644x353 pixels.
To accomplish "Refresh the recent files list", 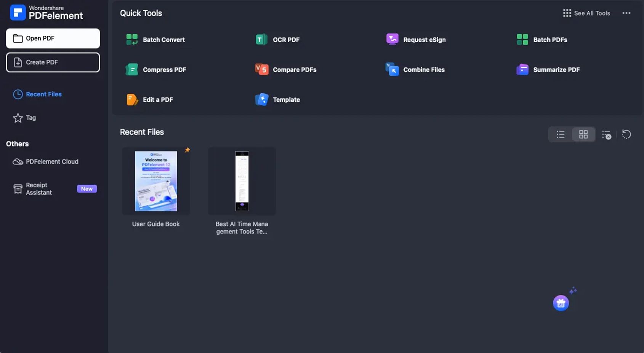I will pyautogui.click(x=626, y=134).
